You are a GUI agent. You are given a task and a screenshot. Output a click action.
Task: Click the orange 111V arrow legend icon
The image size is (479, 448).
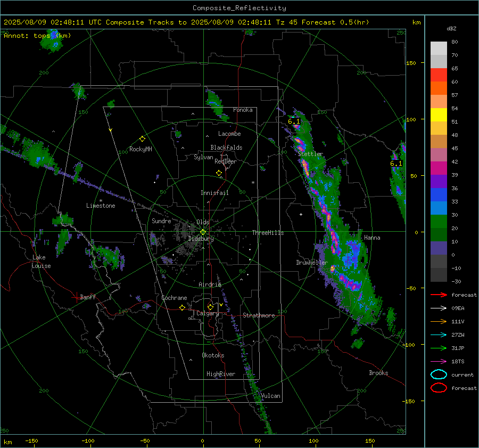(439, 321)
